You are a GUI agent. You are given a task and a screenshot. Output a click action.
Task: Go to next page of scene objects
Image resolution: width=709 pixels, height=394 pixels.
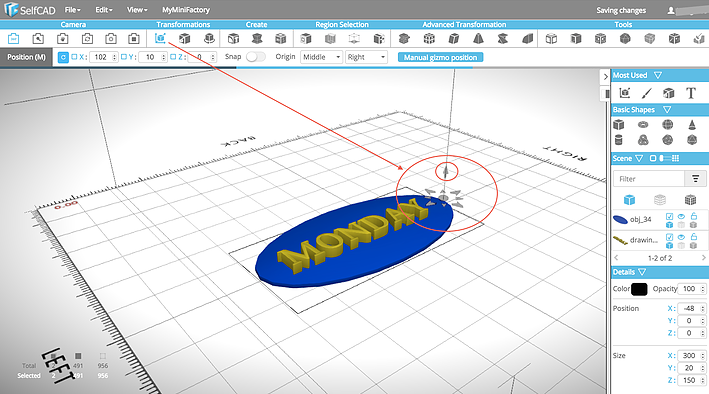[x=703, y=258]
